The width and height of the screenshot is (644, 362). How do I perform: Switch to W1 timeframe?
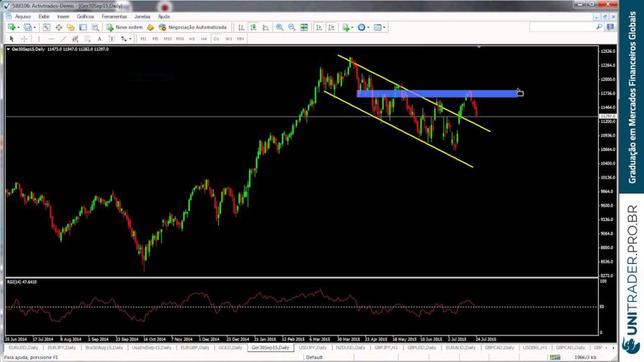tap(228, 38)
